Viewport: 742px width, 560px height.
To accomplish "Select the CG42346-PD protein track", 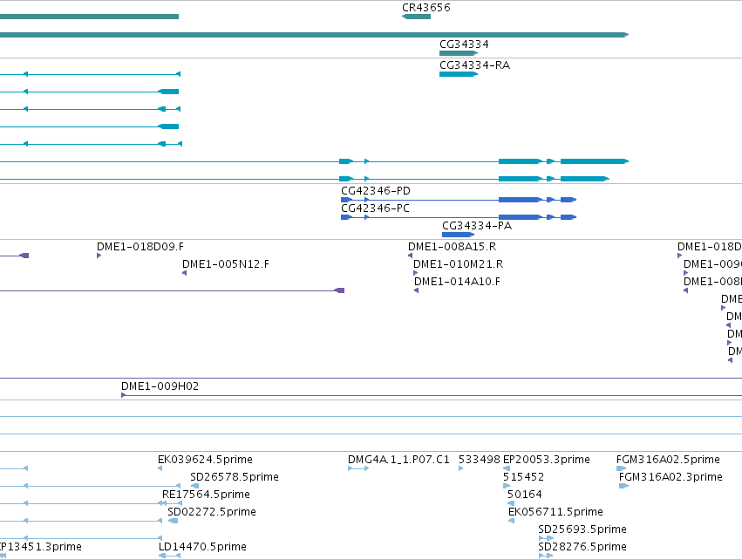I will pyautogui.click(x=459, y=200).
